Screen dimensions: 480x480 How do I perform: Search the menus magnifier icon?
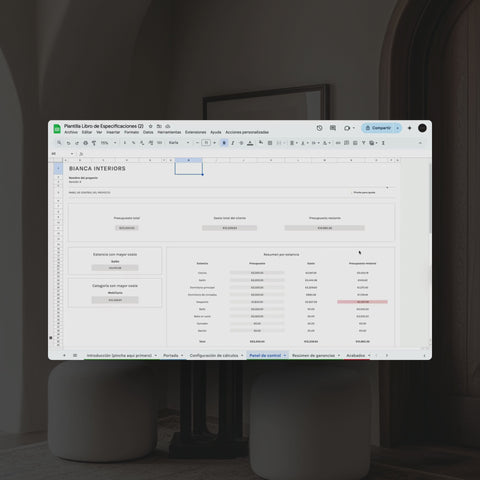(59, 143)
